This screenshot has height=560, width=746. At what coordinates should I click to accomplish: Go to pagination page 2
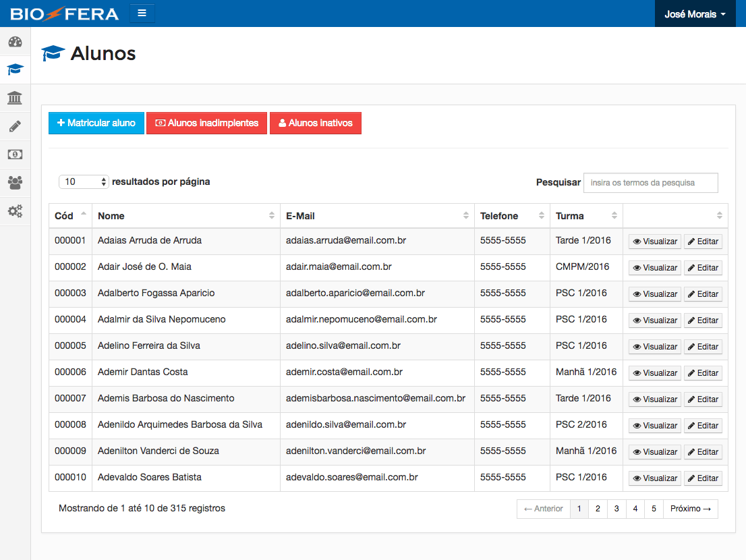[598, 509]
